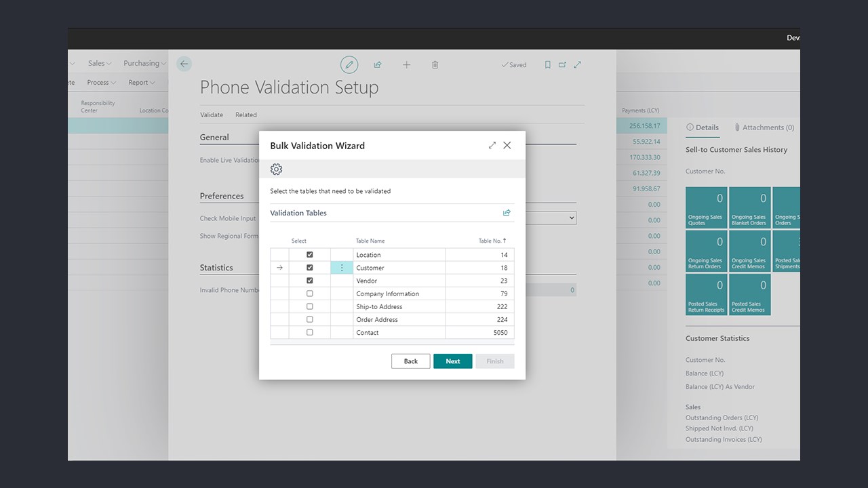Viewport: 868px width, 488px height.
Task: Click the Customer table name cell
Action: 399,268
